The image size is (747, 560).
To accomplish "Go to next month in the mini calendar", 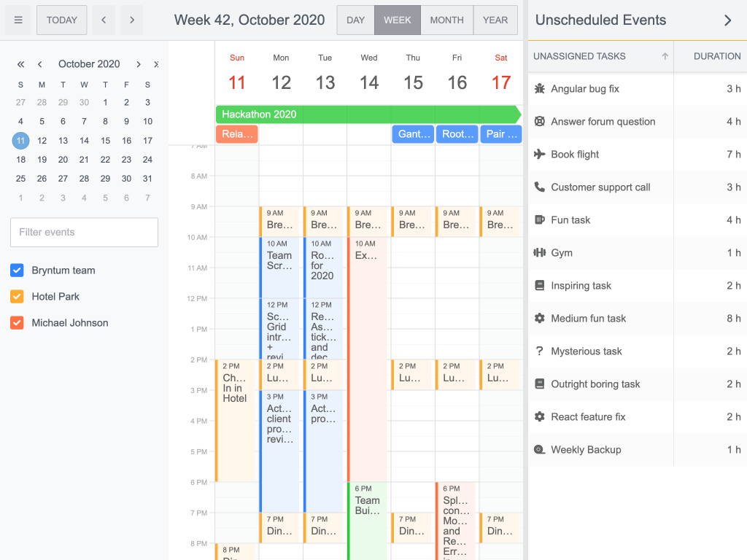I will point(138,64).
